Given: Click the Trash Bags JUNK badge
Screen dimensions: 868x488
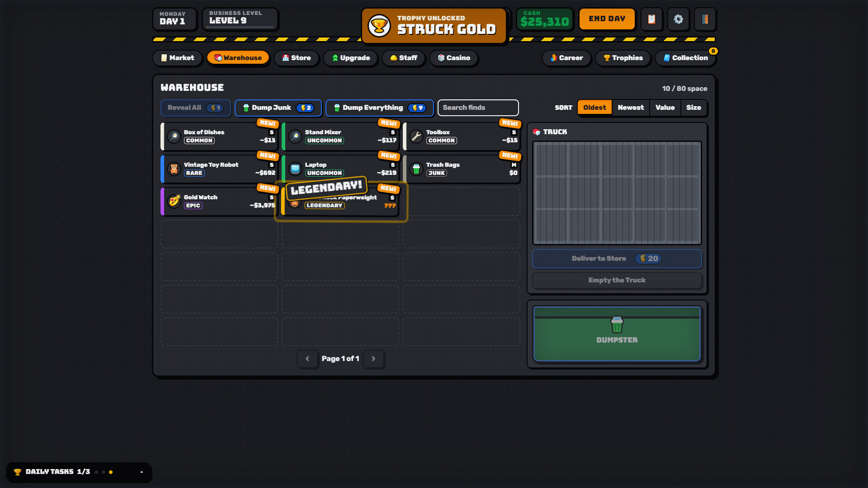Looking at the screenshot, I should [x=436, y=173].
